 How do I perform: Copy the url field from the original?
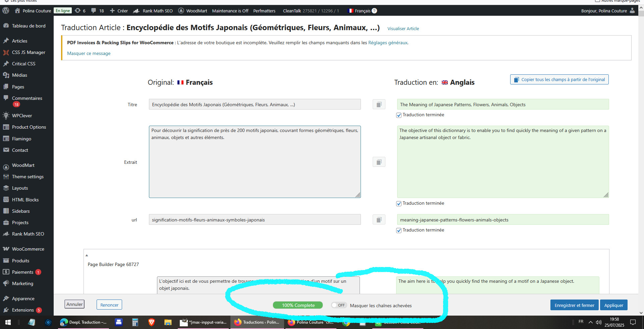379,220
